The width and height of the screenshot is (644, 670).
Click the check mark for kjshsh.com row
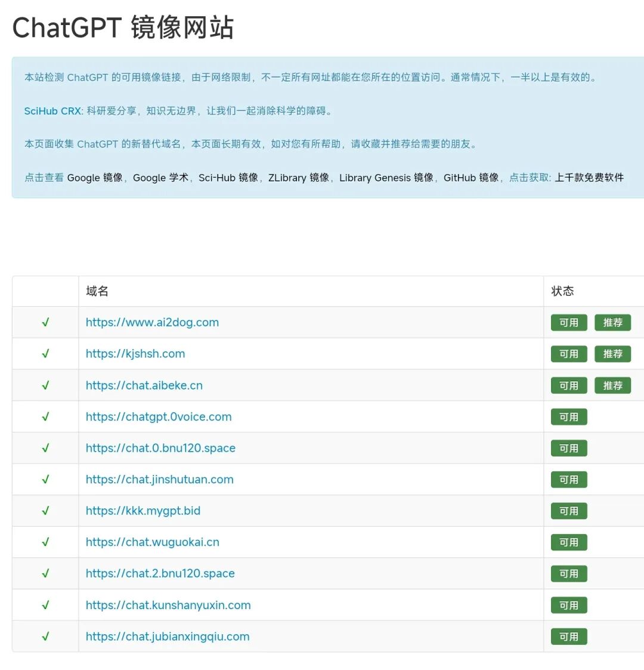pyautogui.click(x=46, y=354)
